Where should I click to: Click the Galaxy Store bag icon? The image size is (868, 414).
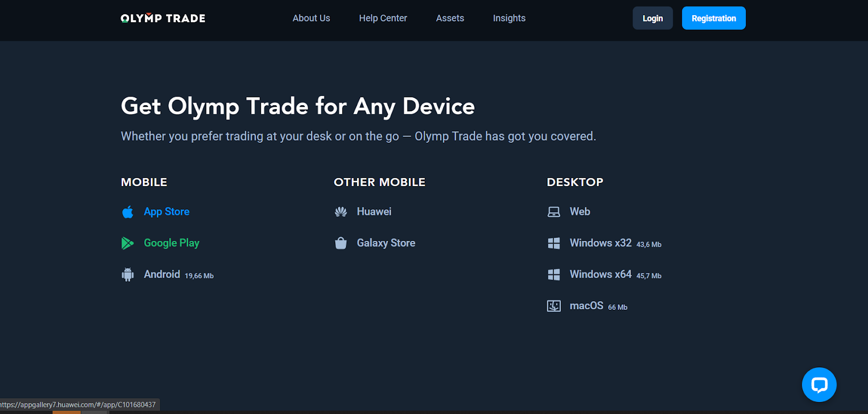click(x=341, y=243)
